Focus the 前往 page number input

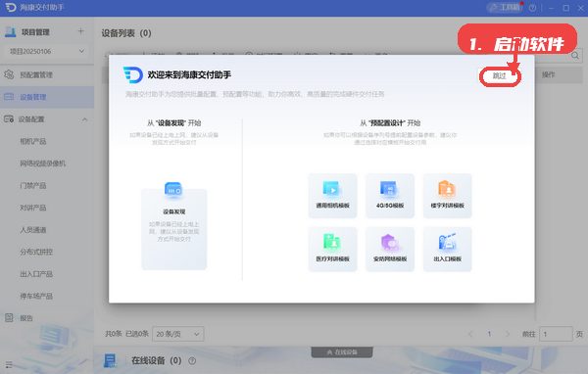pyautogui.click(x=556, y=334)
